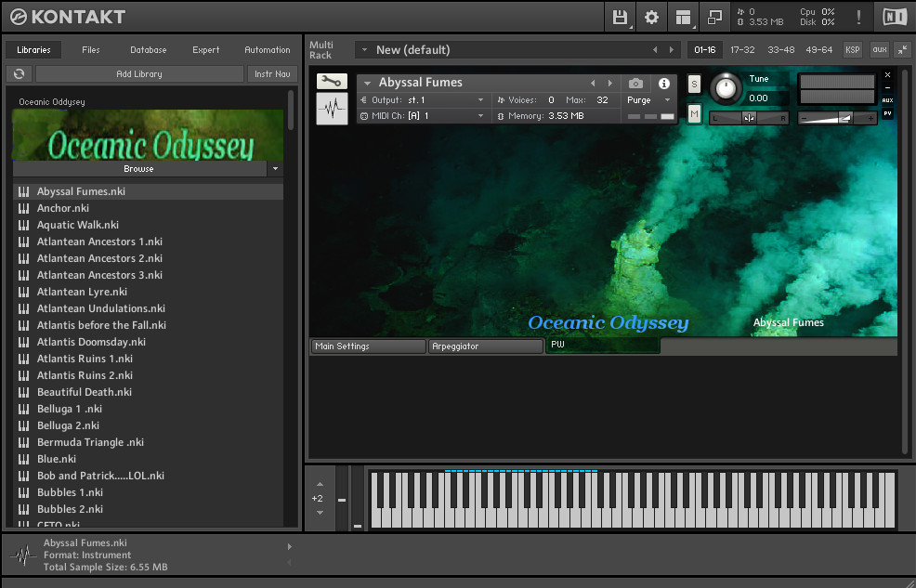Click the pan slider between L and R
The image size is (916, 588).
click(749, 118)
